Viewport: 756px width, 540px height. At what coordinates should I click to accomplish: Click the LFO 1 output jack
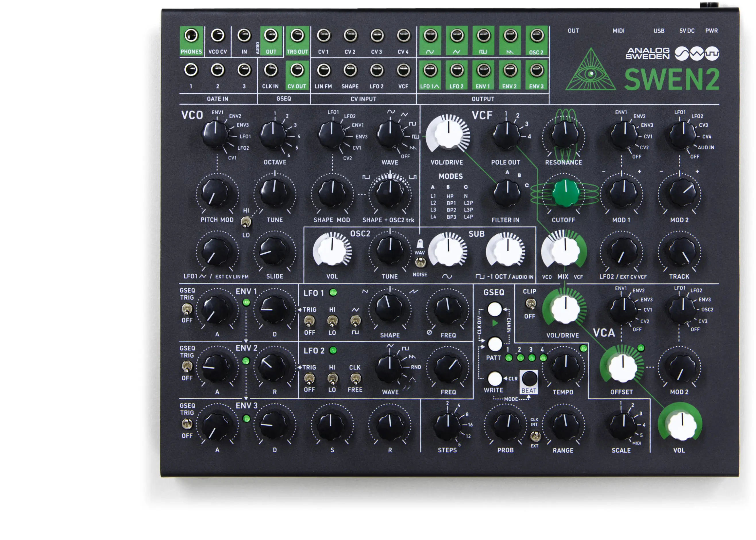coord(430,70)
